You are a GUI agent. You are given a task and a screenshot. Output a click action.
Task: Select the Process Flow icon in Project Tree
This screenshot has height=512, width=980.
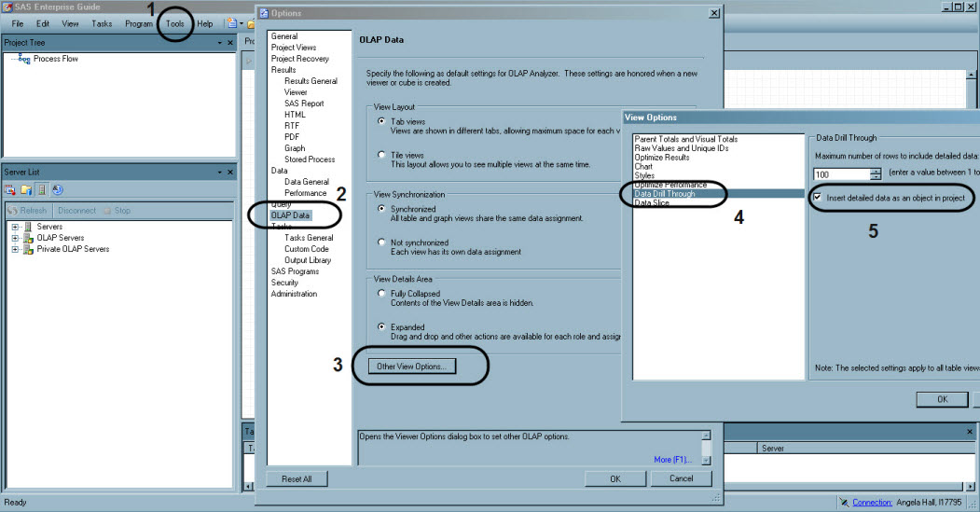coord(24,59)
